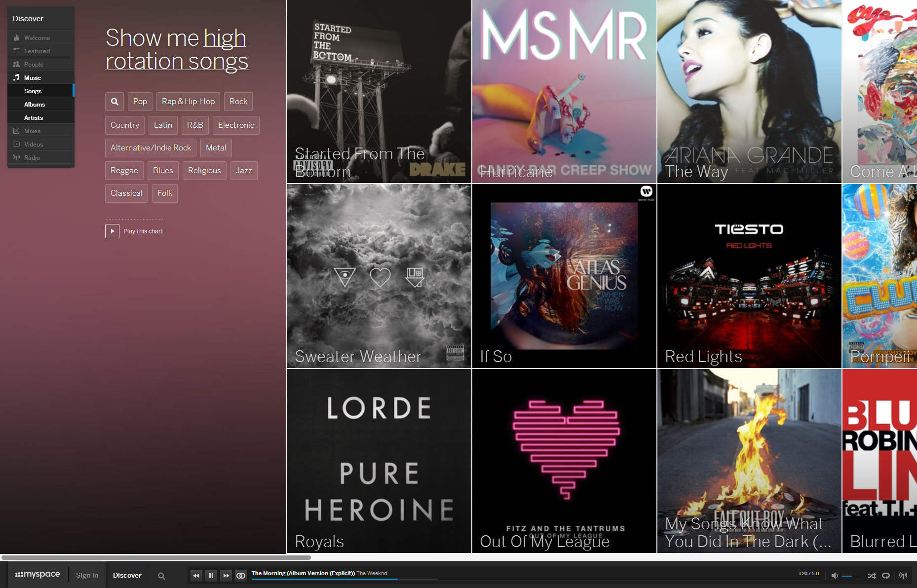This screenshot has height=588, width=917.
Task: Open Featured in the Discover sidebar
Action: [x=41, y=51]
